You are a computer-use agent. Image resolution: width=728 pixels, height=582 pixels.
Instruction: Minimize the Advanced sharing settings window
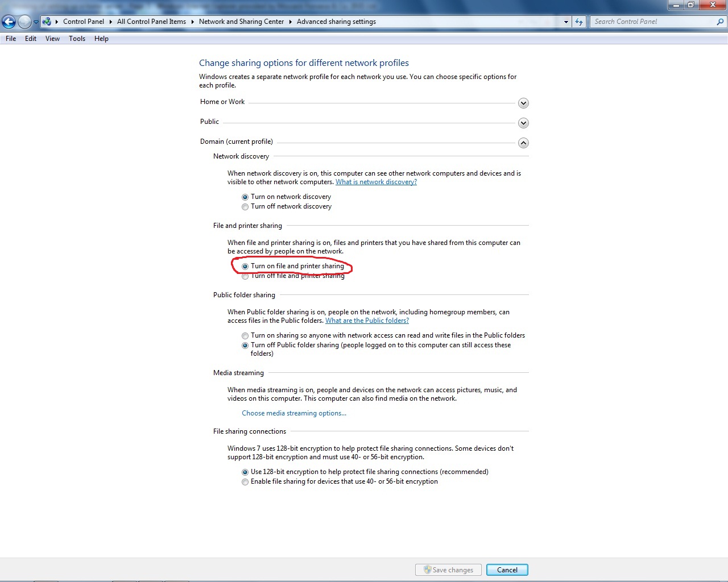point(676,5)
